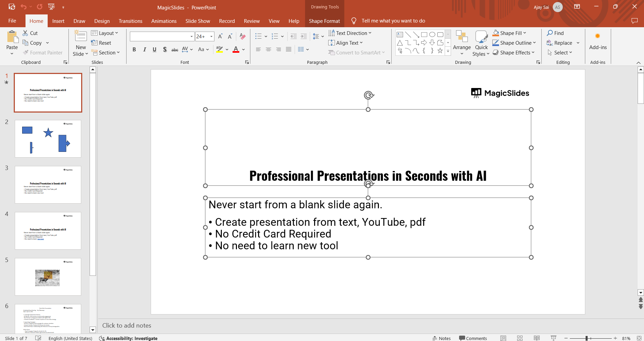The width and height of the screenshot is (644, 341).
Task: Expand the Shape Fill dropdown
Action: [x=525, y=33]
